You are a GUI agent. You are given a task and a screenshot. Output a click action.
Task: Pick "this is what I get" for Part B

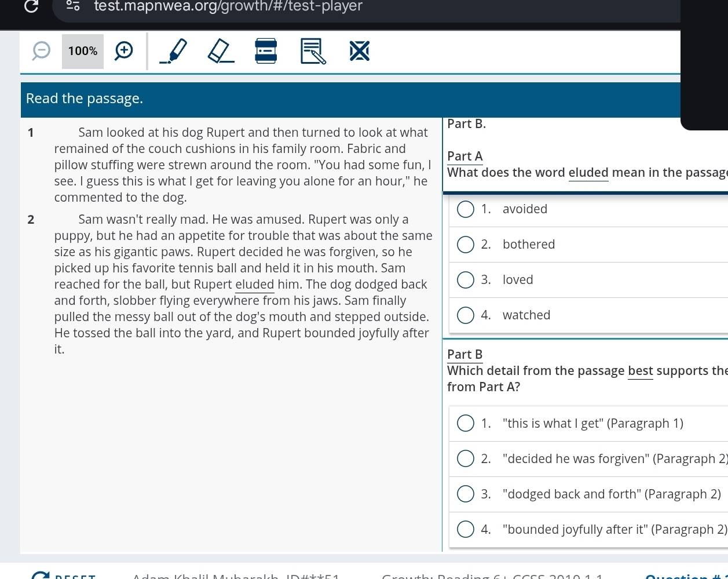point(466,424)
